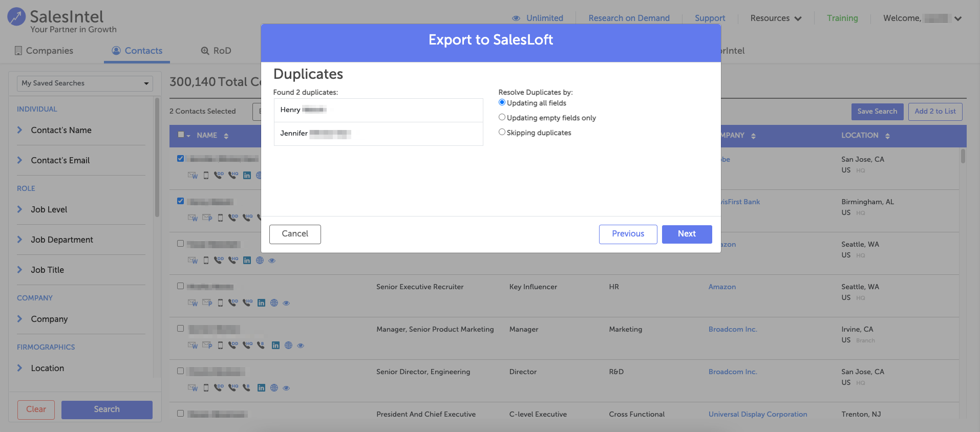Open LinkedIn icon in Senior Executive Recruiter row
Viewport: 980px width, 432px height.
pos(261,303)
